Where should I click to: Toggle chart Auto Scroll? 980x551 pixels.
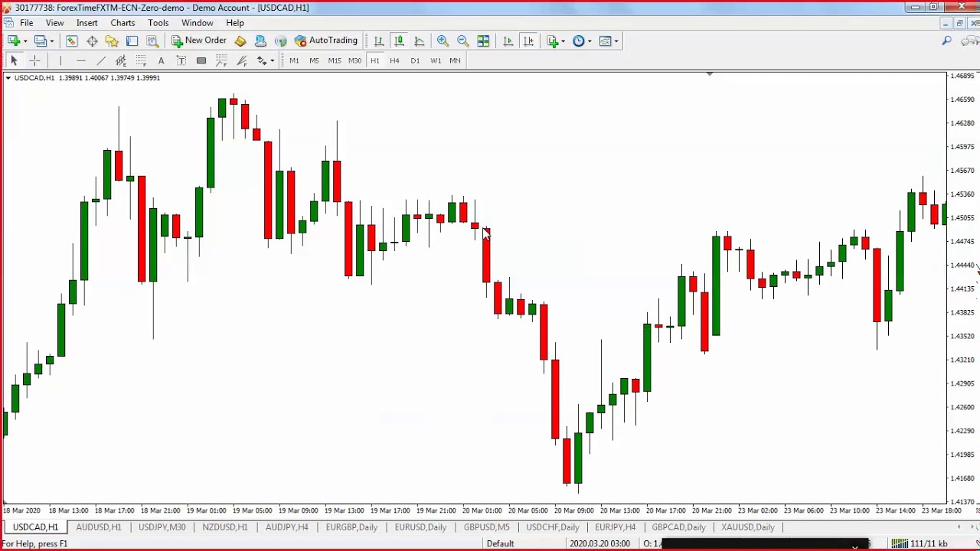[508, 41]
